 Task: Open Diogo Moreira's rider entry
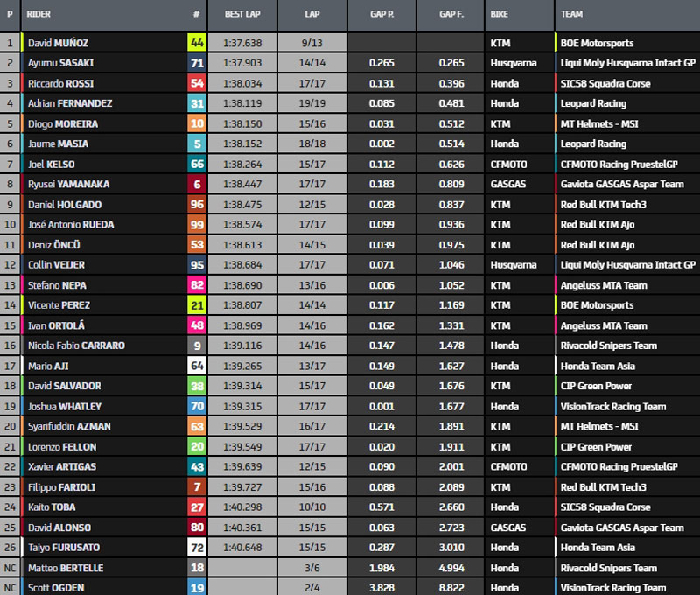63,123
